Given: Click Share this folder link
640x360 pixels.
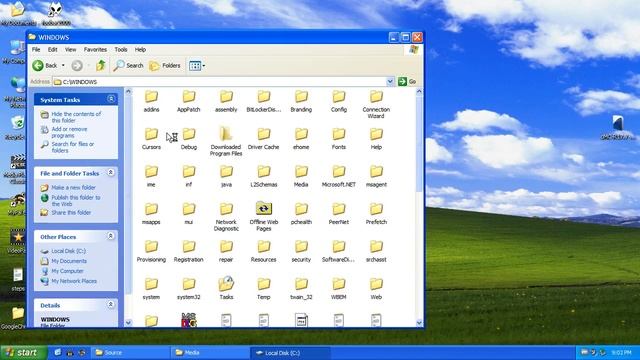Looking at the screenshot, I should (71, 213).
